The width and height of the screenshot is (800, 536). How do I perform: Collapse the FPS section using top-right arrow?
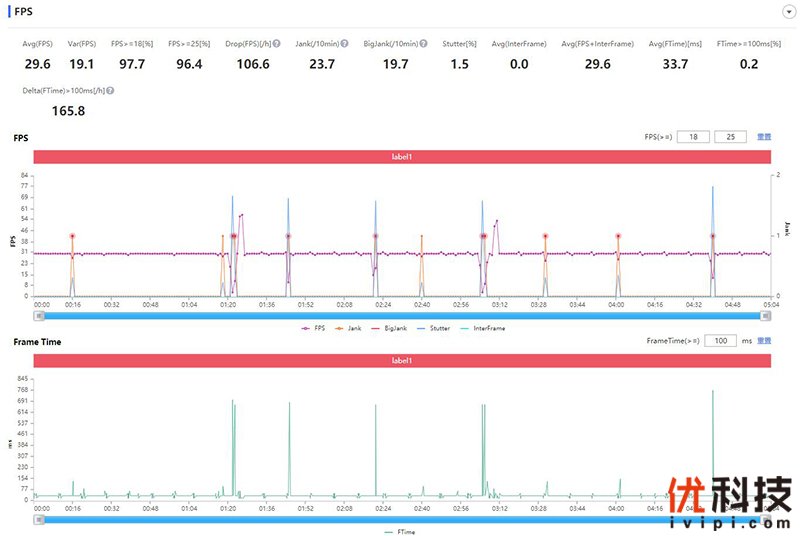coord(789,11)
